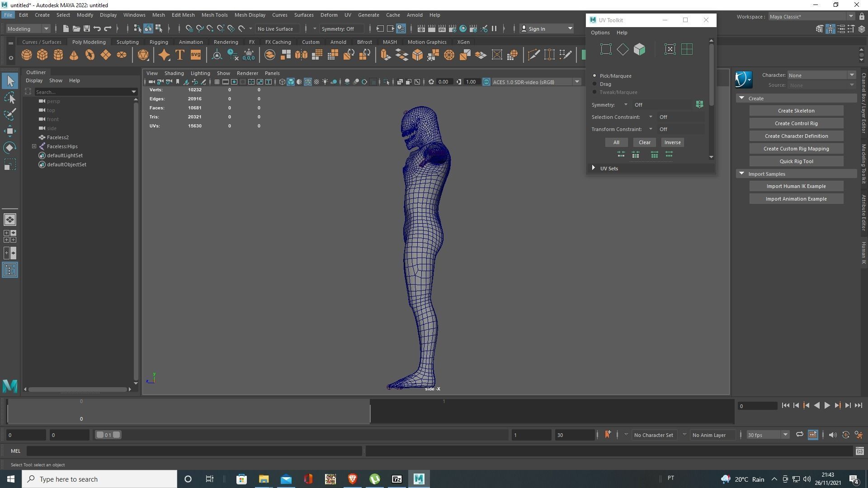Expand the UV Sets section
The width and height of the screenshot is (868, 488).
pos(594,168)
